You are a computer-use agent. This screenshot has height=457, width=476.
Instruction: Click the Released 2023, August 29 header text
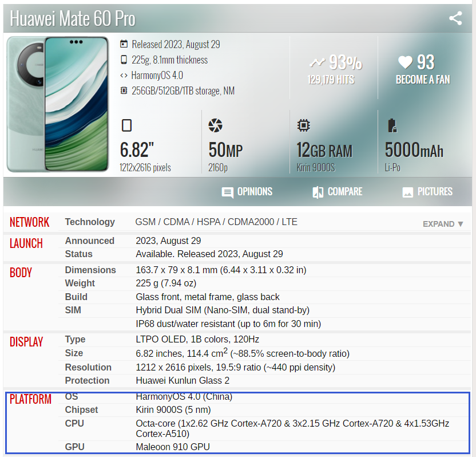tap(176, 44)
